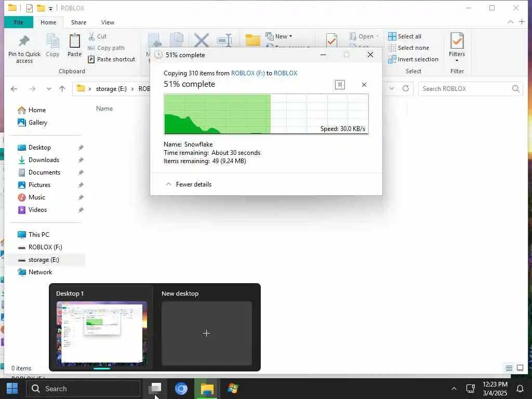Image resolution: width=532 pixels, height=399 pixels.
Task: Expand the address bar history dropdown
Action: coord(392,88)
